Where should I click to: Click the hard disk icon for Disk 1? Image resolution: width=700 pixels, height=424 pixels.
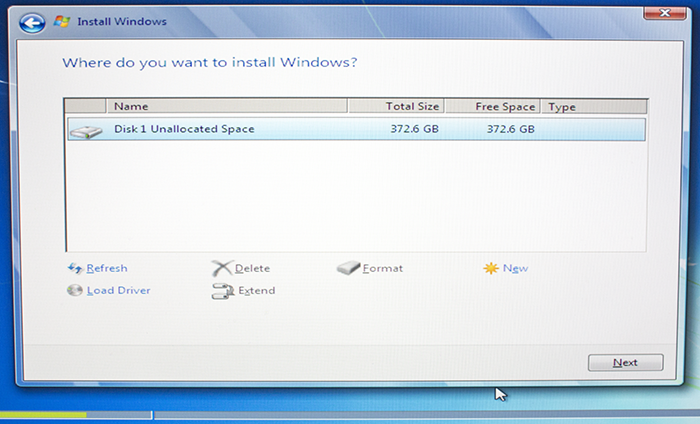pyautogui.click(x=86, y=131)
